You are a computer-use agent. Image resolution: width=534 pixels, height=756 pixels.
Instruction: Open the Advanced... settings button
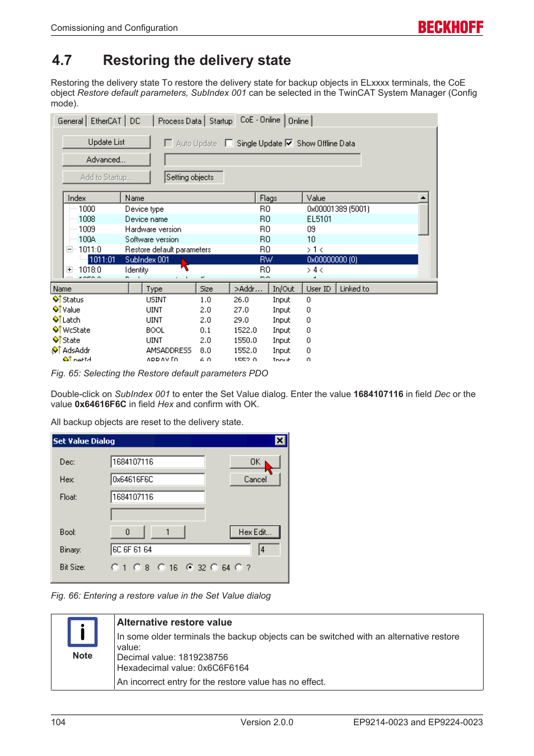click(x=106, y=160)
